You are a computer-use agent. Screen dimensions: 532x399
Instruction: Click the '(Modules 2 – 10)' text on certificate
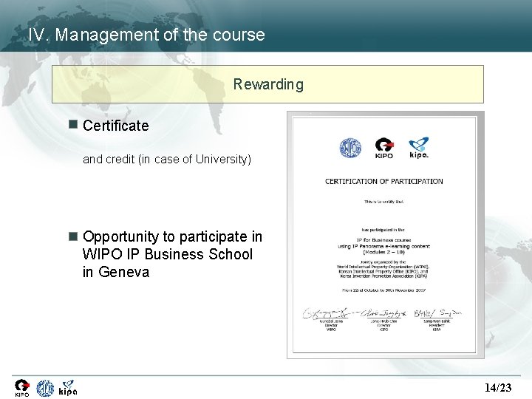pos(384,252)
